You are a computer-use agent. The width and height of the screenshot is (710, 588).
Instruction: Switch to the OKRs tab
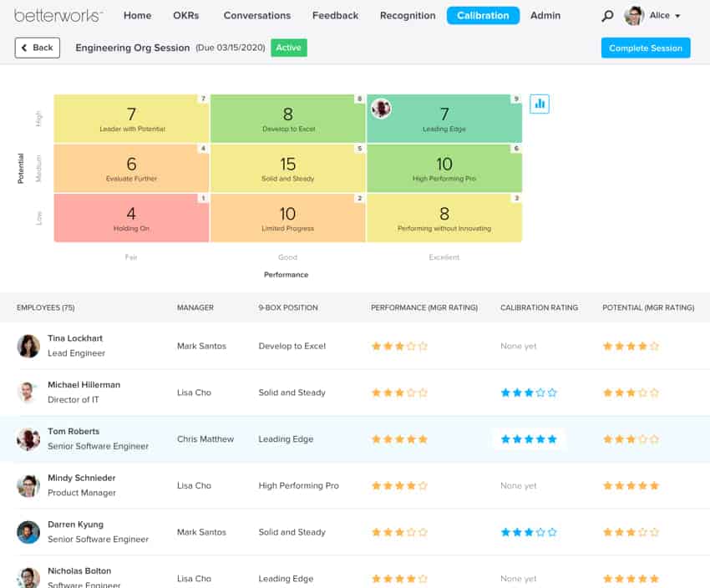(185, 15)
